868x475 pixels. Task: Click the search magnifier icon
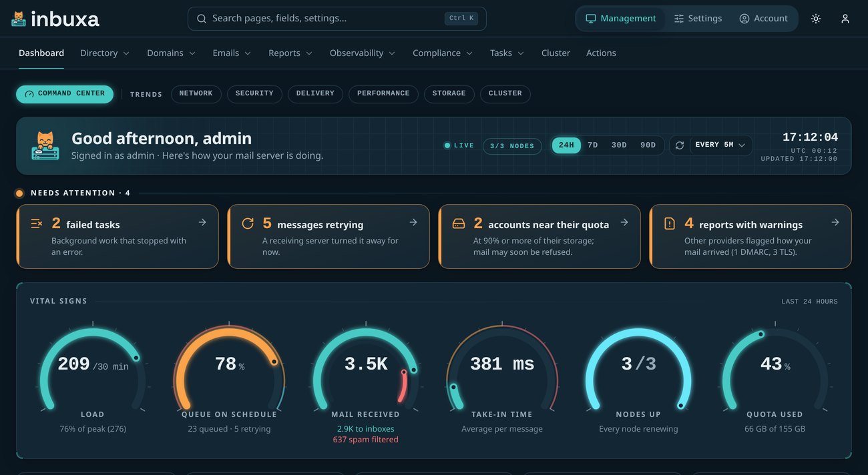[202, 19]
